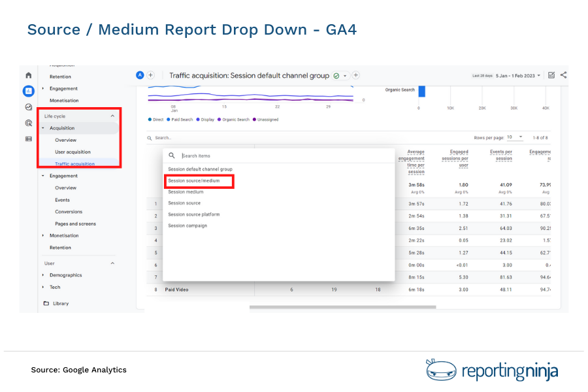Open the Reports icon in left rail

[x=29, y=91]
